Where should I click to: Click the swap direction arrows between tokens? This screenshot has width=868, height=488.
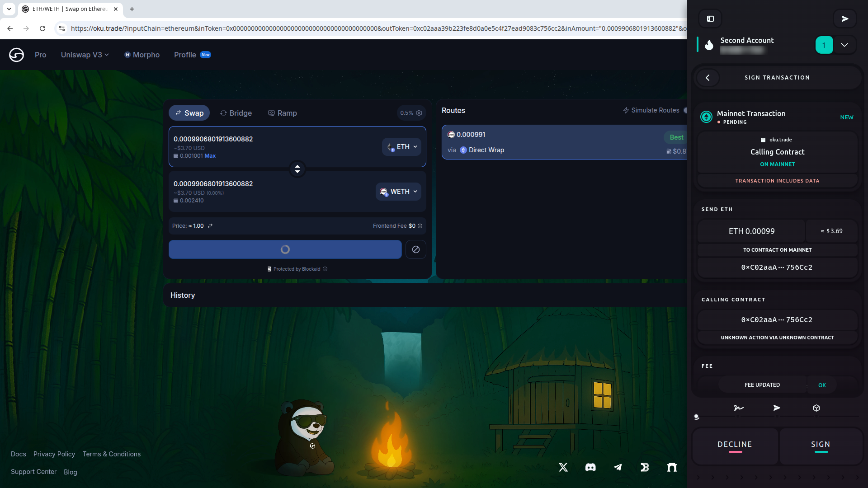pyautogui.click(x=297, y=169)
